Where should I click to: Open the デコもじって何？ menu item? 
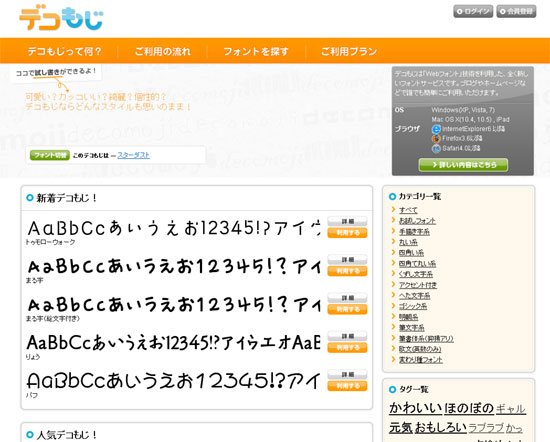[x=65, y=52]
